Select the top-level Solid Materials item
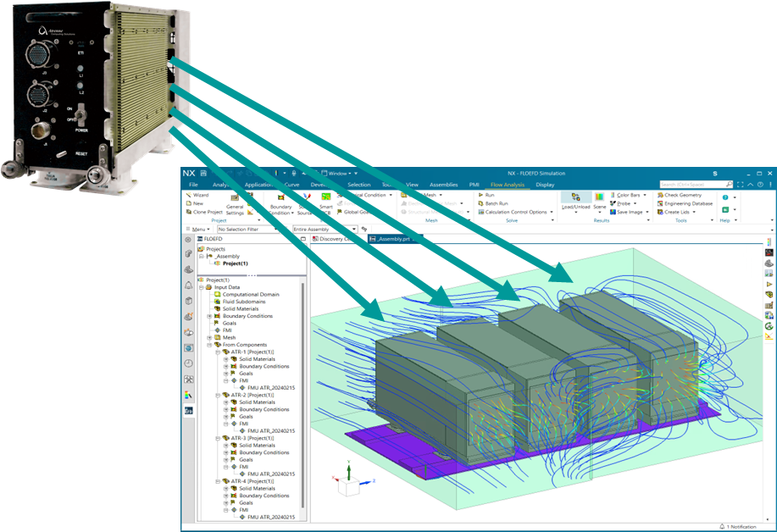Image resolution: width=777 pixels, height=532 pixels. click(x=236, y=309)
